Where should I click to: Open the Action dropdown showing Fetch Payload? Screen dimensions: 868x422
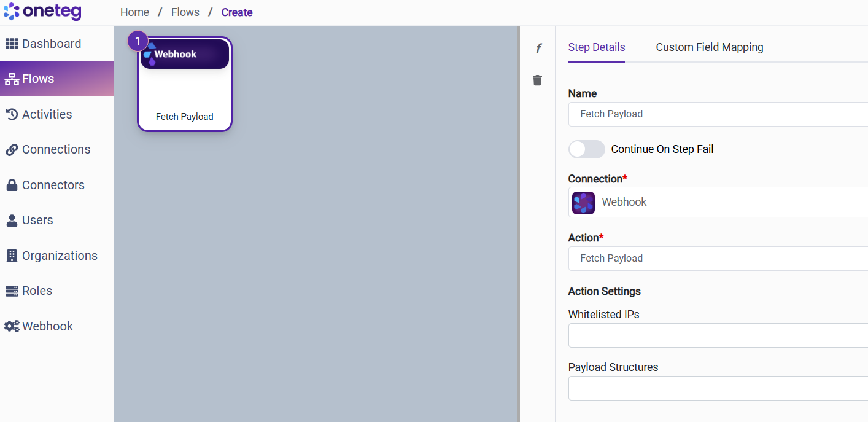[718, 259]
